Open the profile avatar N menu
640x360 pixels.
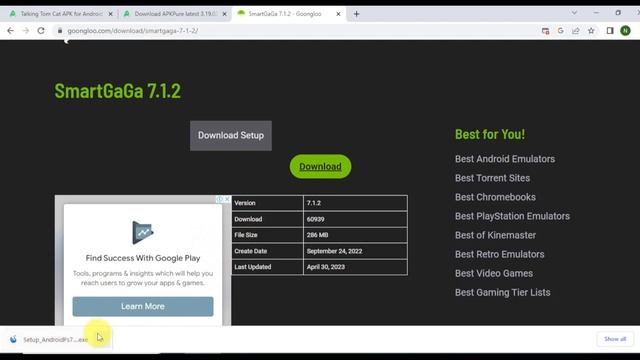coord(625,31)
